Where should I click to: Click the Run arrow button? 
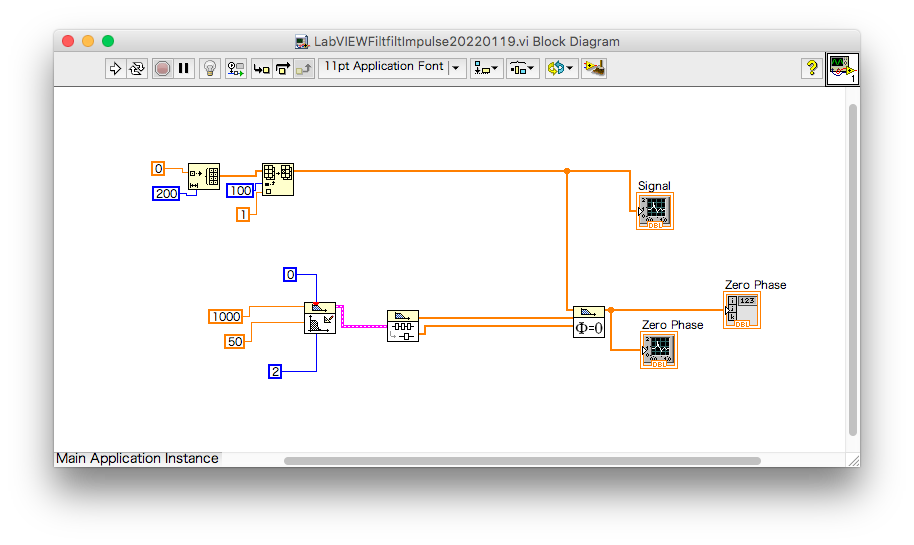coord(115,69)
